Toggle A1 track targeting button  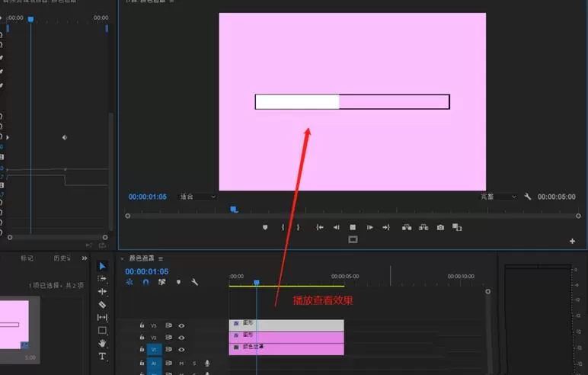pos(154,364)
